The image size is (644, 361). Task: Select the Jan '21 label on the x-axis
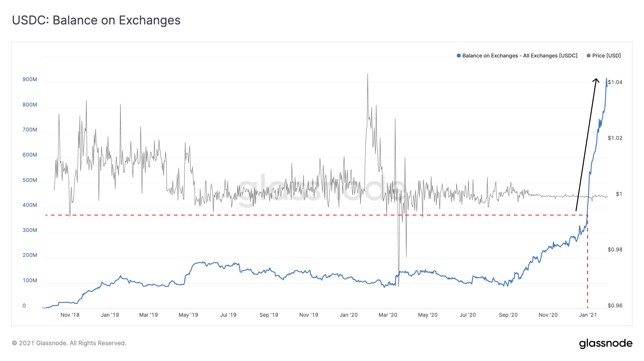pyautogui.click(x=587, y=315)
